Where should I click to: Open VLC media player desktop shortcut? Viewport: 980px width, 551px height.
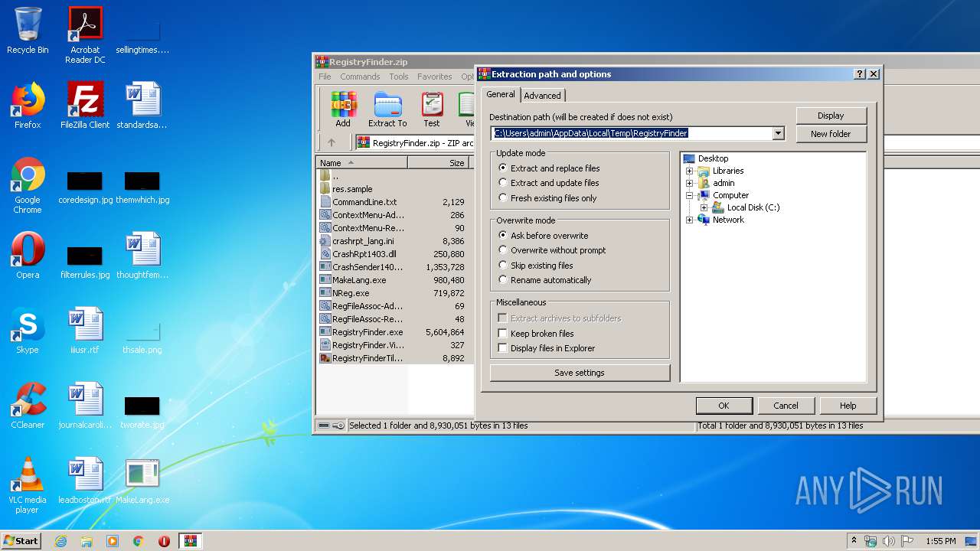(28, 485)
